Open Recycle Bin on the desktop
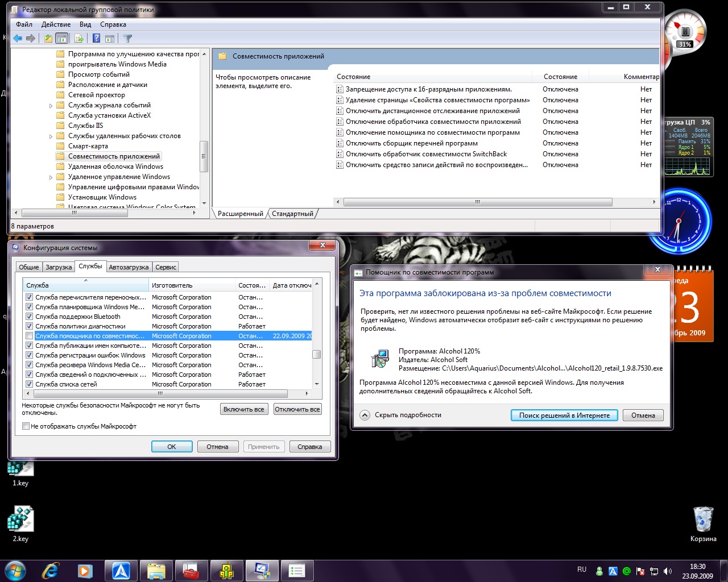 click(703, 520)
